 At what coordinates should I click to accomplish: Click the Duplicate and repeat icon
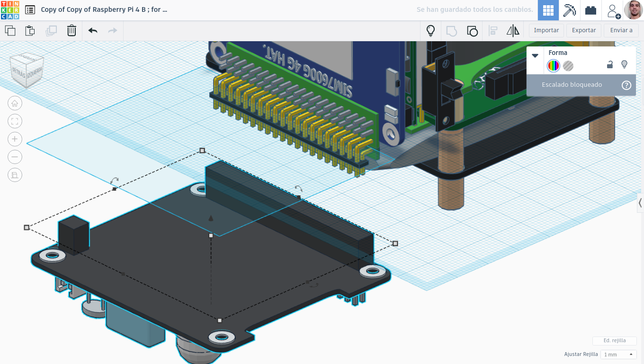(x=51, y=31)
